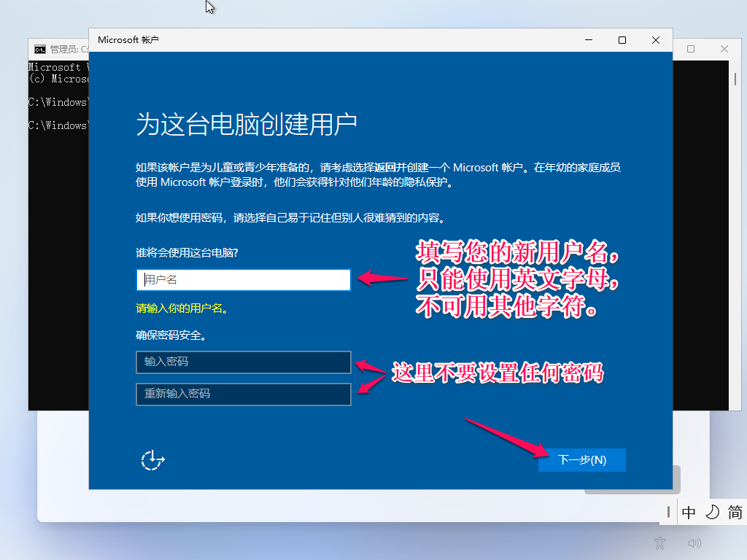Click the Ease of Access icon in the dialog
The image size is (747, 560).
151,460
